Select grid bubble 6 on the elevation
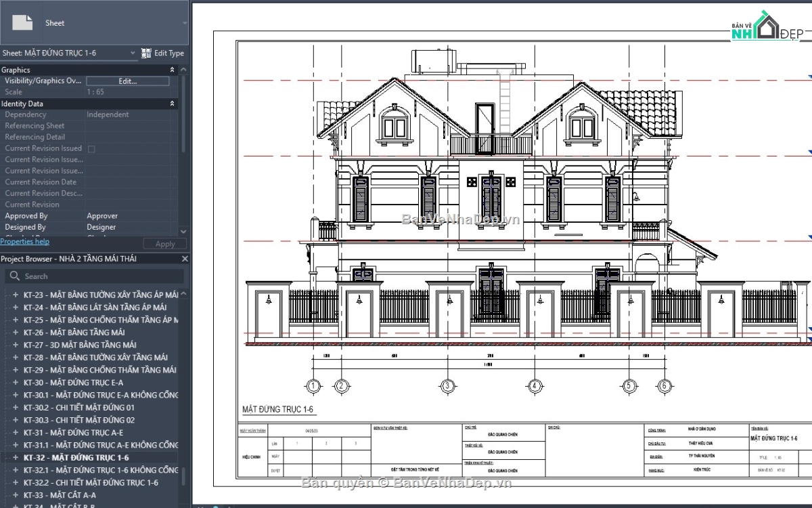 click(x=664, y=386)
